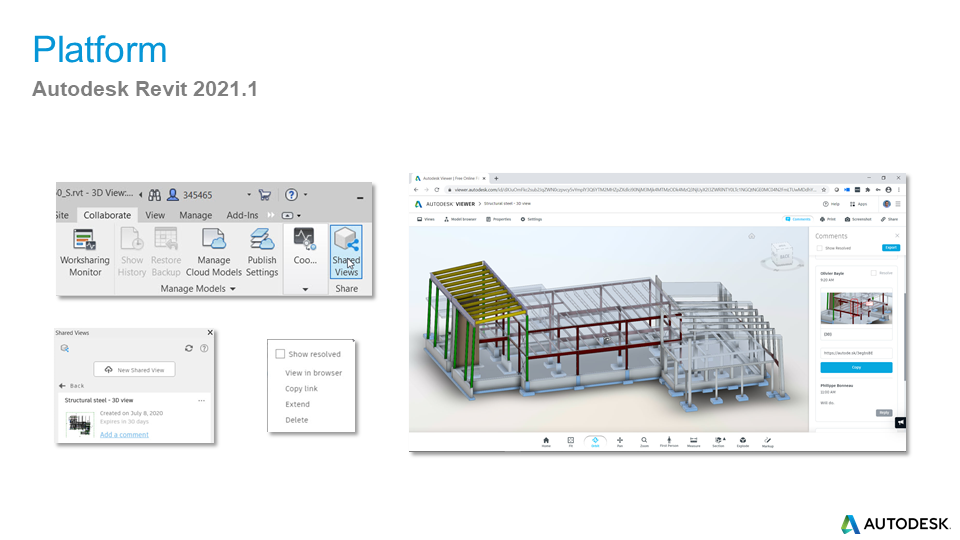Viewport: 960px width, 540px height.
Task: Click the Add a comment link
Action: (124, 435)
